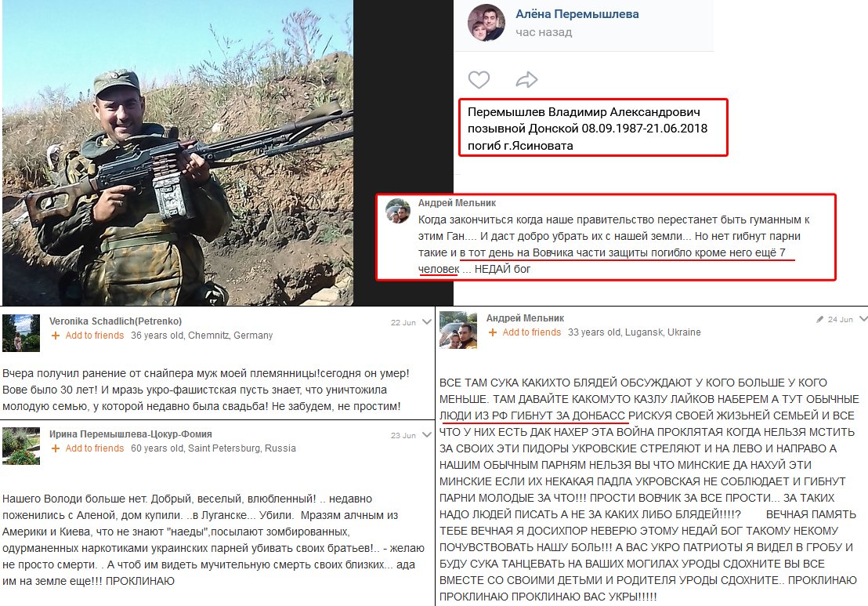
Task: Add Ирина Перемышлева-Цокур-Фомия to friends
Action: pos(95,448)
